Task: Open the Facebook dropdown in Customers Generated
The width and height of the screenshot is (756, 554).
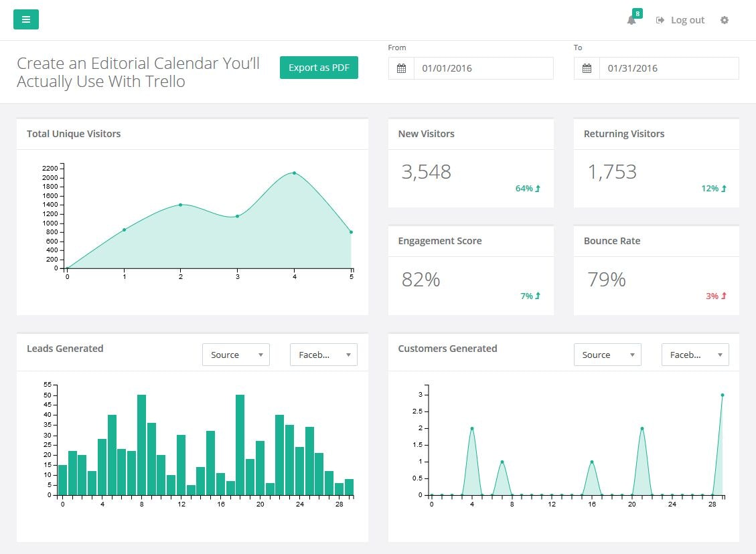Action: tap(695, 355)
